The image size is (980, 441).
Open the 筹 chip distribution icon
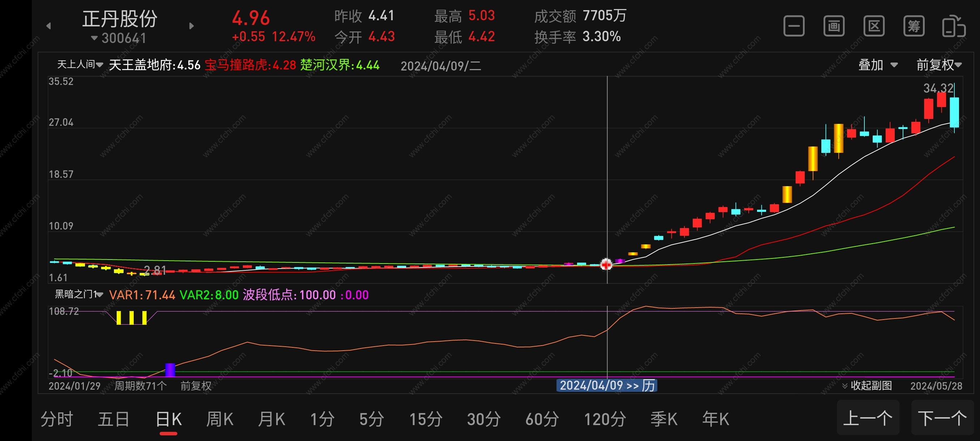point(914,26)
